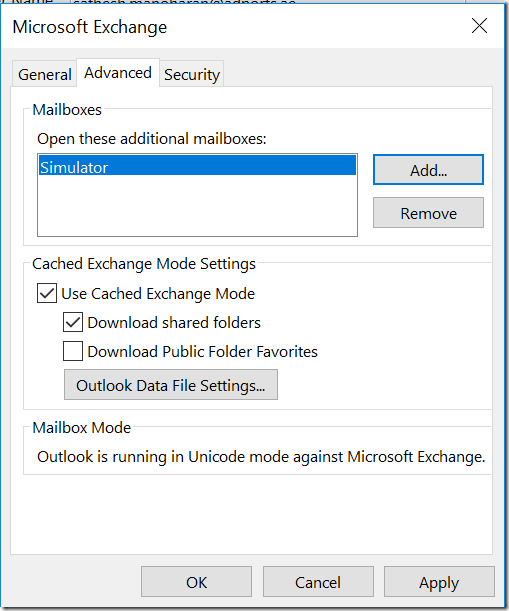The width and height of the screenshot is (509, 611).
Task: Click the Add... mailbox button
Action: (428, 170)
